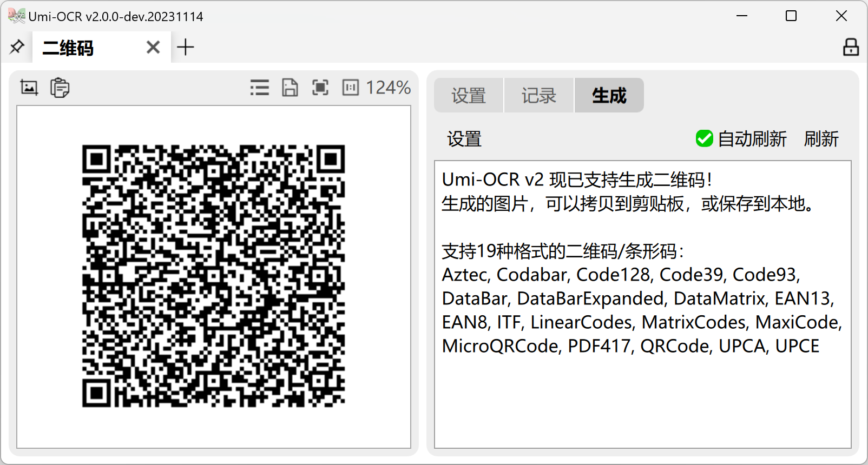This screenshot has width=868, height=465.
Task: Select the 生成 tab
Action: pos(609,95)
